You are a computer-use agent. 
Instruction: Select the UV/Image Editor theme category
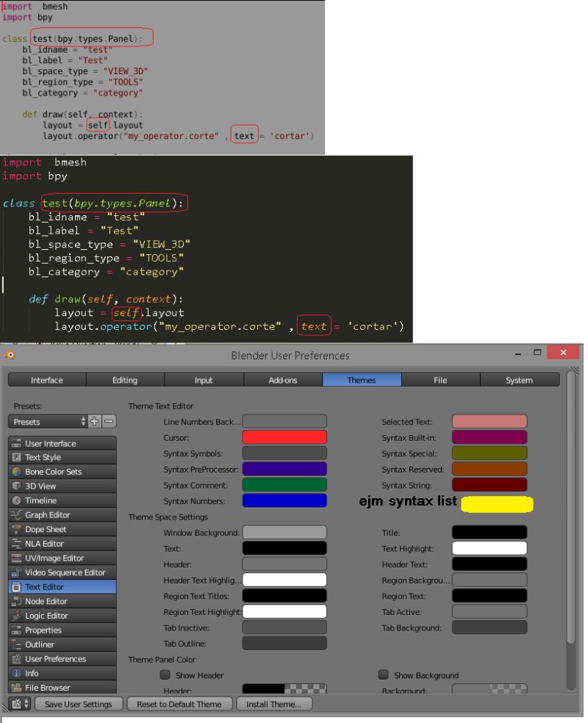[x=62, y=558]
